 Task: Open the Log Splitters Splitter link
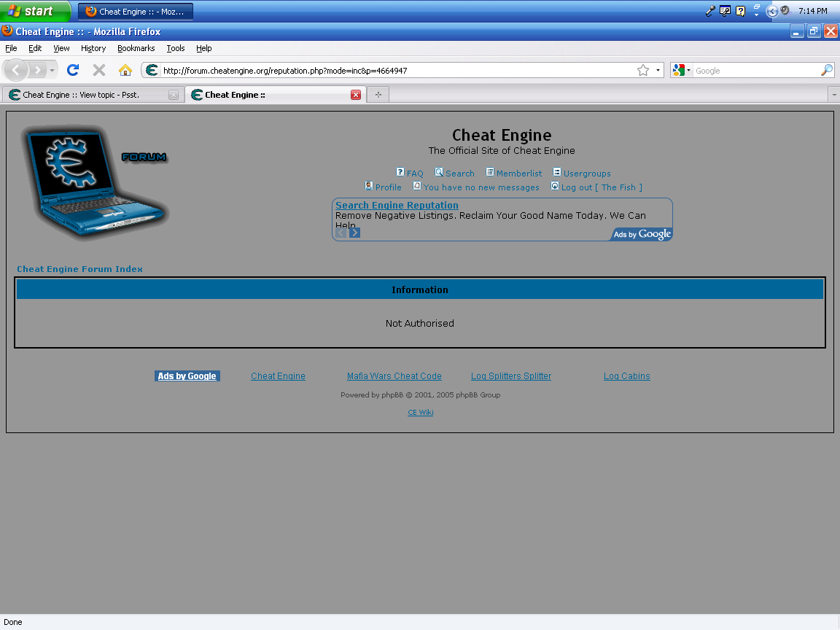click(x=511, y=376)
